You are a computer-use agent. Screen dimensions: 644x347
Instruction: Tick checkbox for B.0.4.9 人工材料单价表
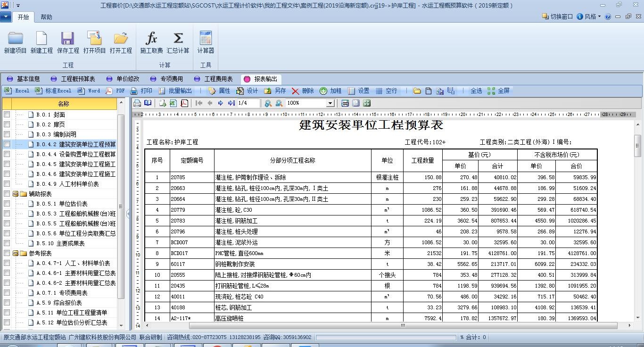click(x=7, y=184)
